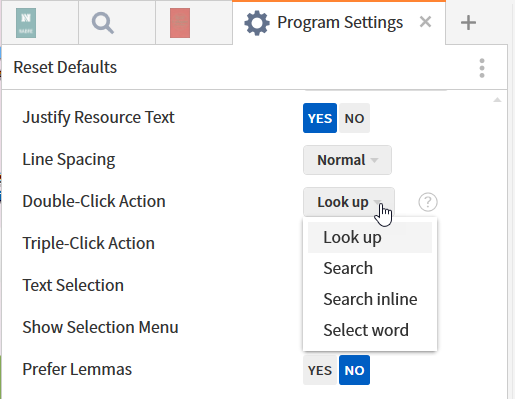Switch to the red book tab

[x=180, y=23]
